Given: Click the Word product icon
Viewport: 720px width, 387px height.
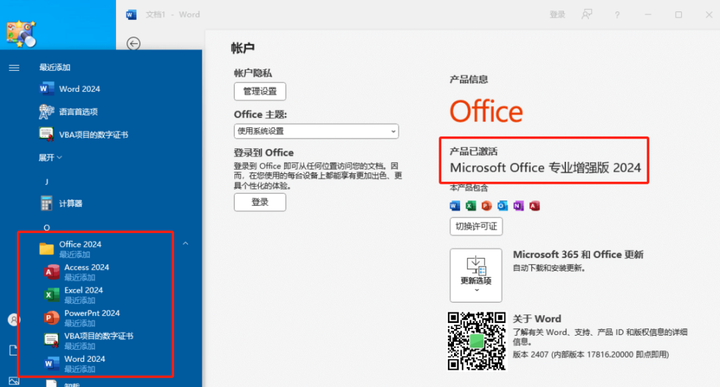Looking at the screenshot, I should 455,206.
